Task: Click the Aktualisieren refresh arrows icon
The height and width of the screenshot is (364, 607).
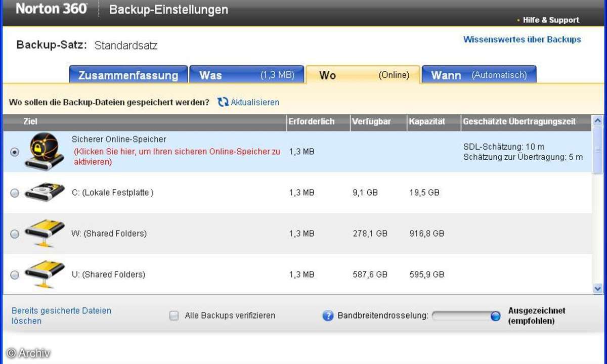Action: (x=223, y=102)
